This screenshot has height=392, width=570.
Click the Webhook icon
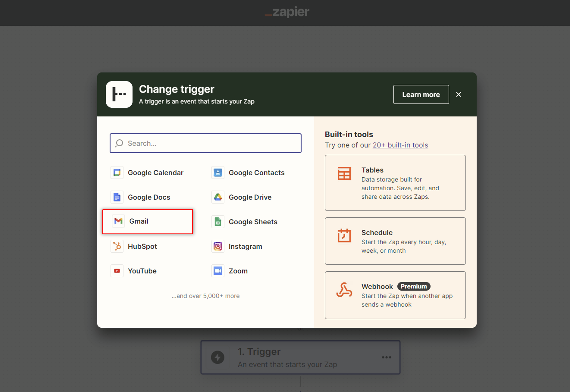pos(344,290)
